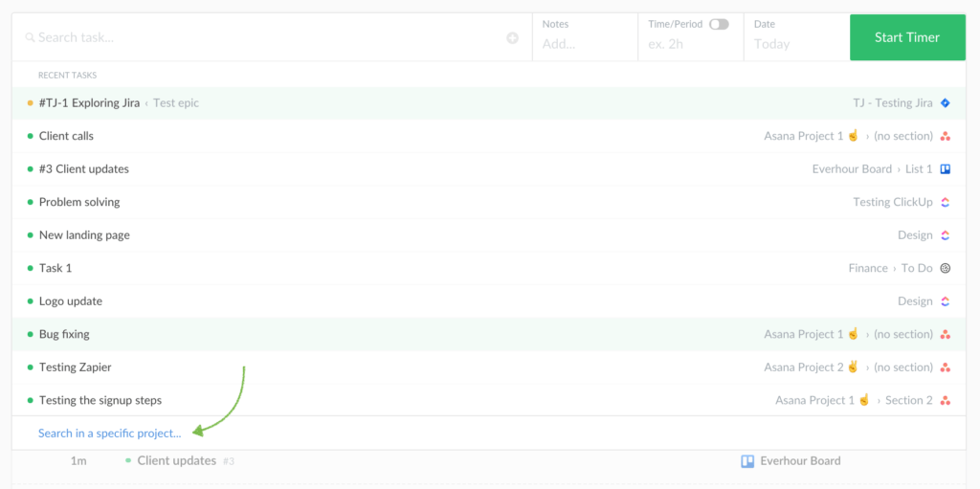980x489 pixels.
Task: Click the Trello icon beside Everhour Board at bottom
Action: (747, 461)
